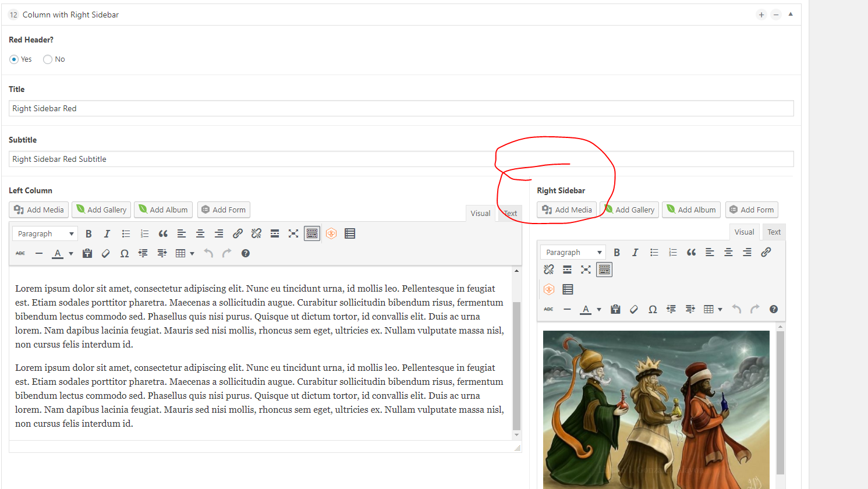Click Italic in Right Sidebar editor toolbar
The image size is (868, 489).
point(635,253)
